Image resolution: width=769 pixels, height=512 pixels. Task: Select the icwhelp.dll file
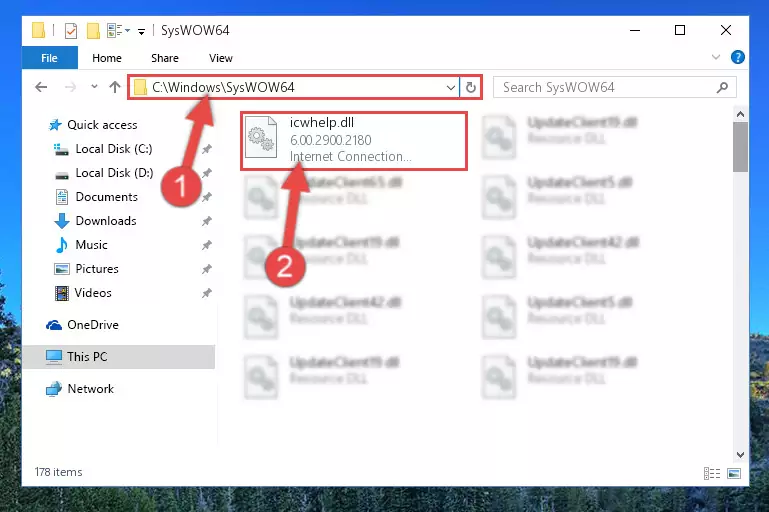click(x=354, y=141)
